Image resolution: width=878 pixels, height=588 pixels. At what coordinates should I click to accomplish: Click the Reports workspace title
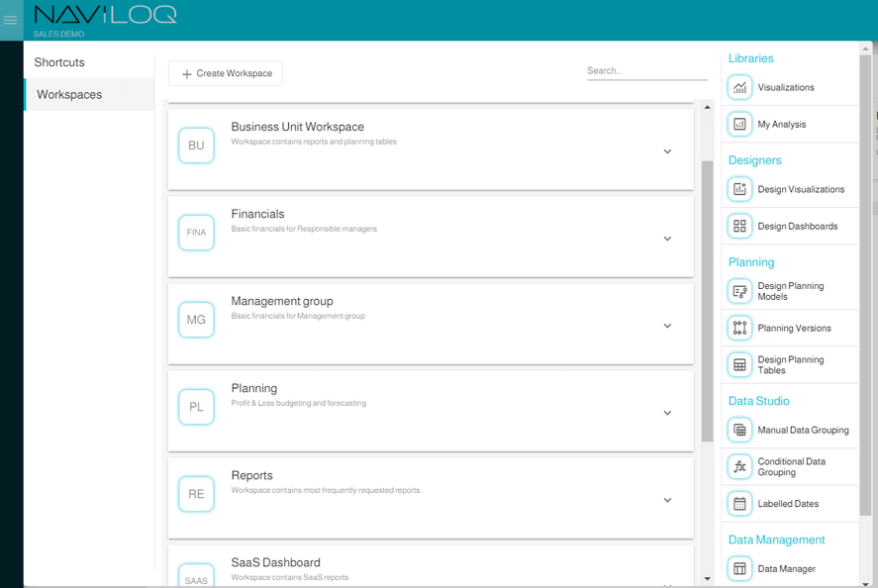click(x=252, y=475)
